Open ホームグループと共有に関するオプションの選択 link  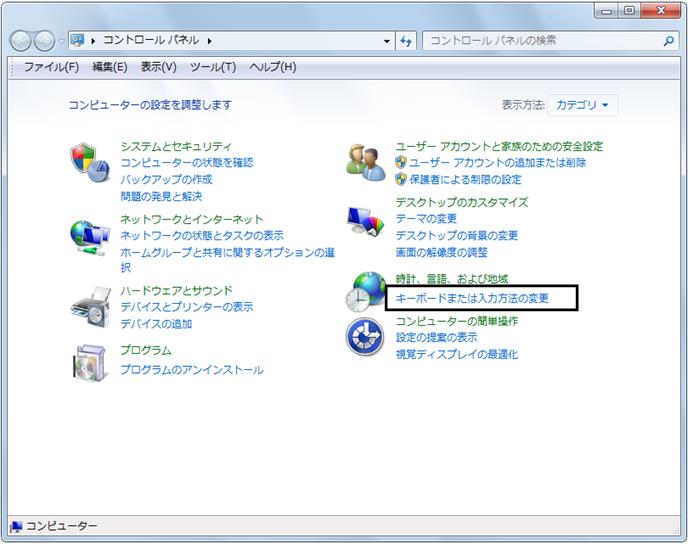click(x=228, y=260)
